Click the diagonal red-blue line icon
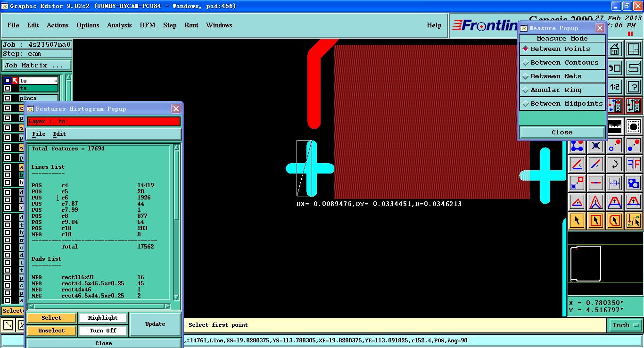644x348 pixels. click(596, 164)
